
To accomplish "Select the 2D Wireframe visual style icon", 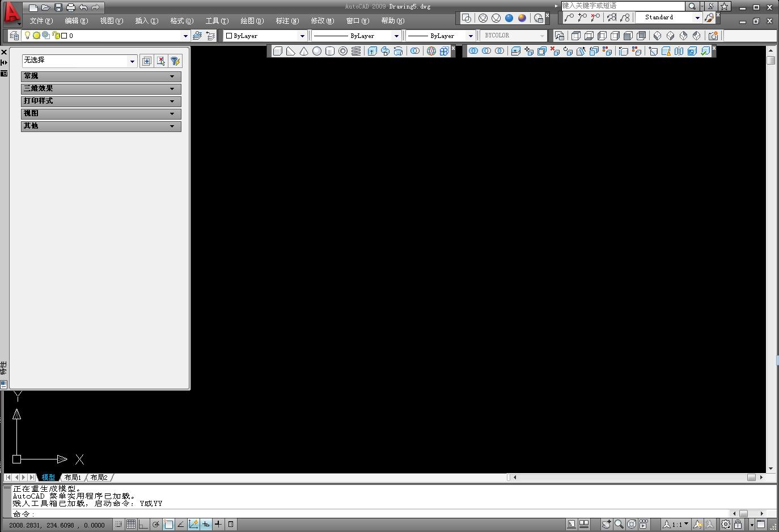I will pos(466,18).
